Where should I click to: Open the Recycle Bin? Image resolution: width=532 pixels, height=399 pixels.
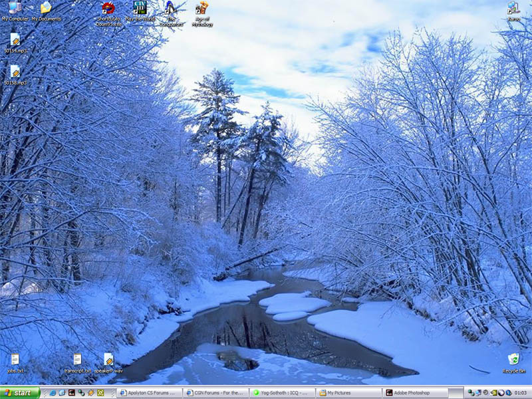[x=513, y=360]
